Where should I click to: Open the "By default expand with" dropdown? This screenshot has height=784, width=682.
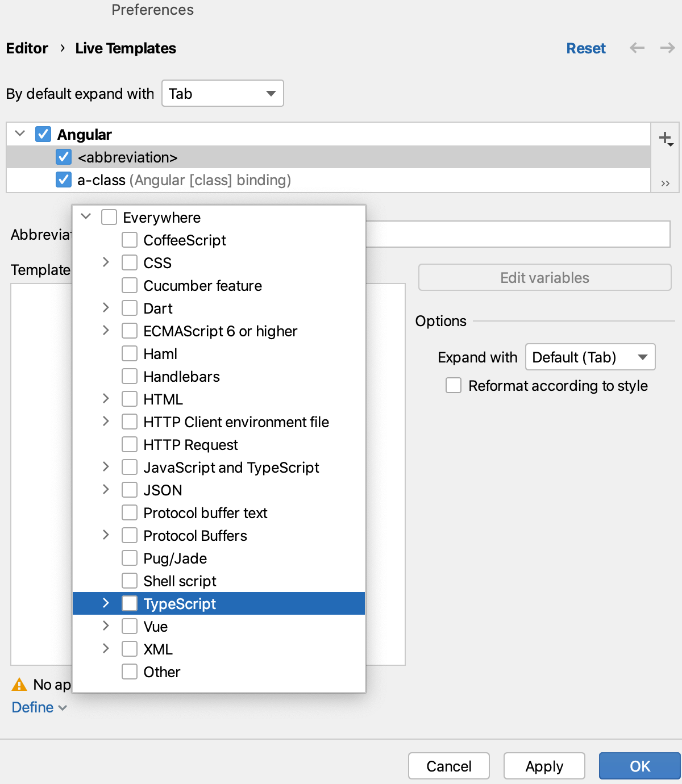click(222, 93)
